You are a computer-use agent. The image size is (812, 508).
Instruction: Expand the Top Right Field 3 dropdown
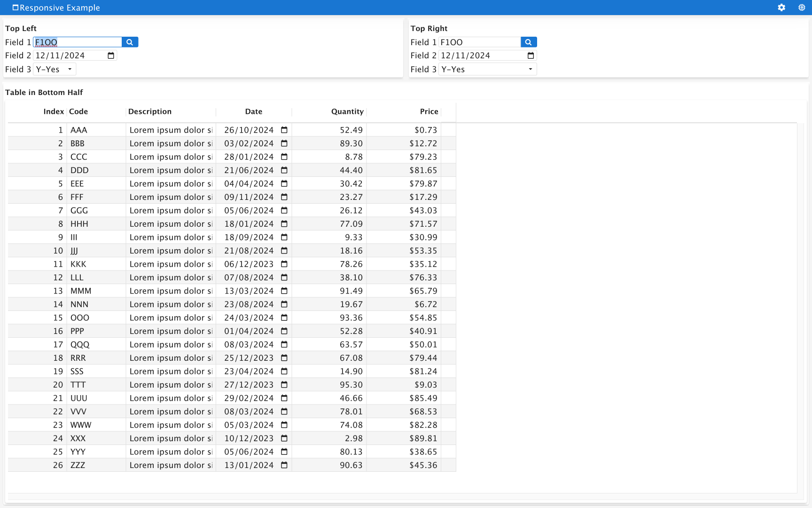530,69
